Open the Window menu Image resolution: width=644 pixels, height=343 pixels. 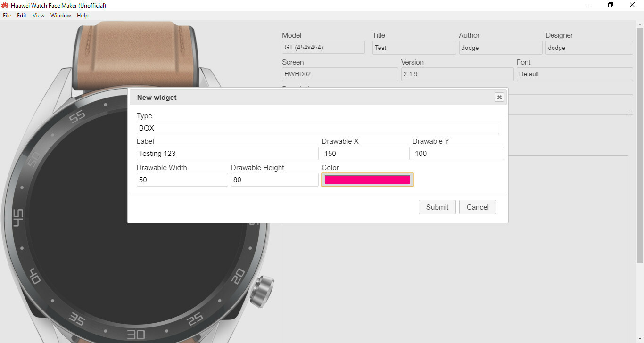61,16
